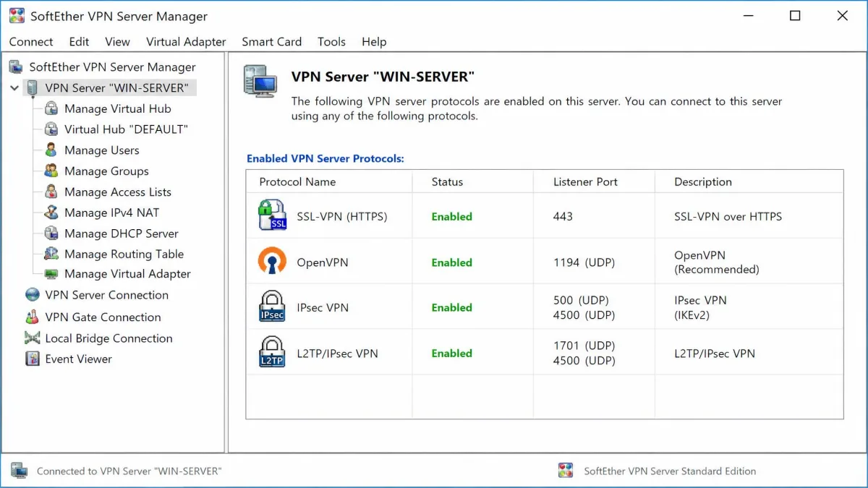
Task: Select VPN Gate Connection tree item
Action: click(x=103, y=317)
